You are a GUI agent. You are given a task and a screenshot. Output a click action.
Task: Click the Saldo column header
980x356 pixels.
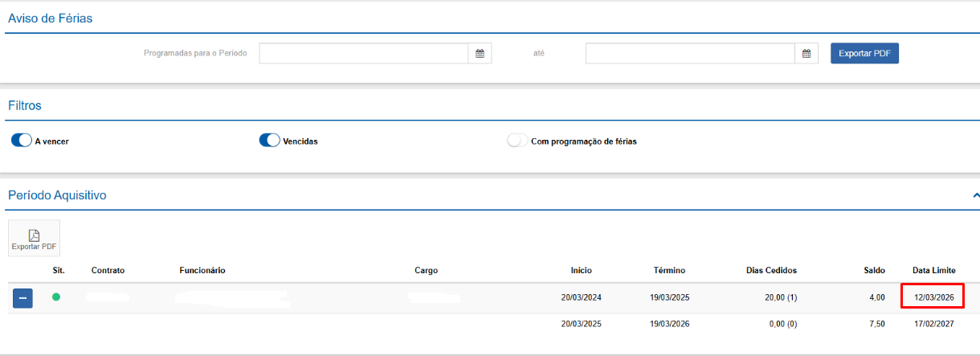click(874, 270)
